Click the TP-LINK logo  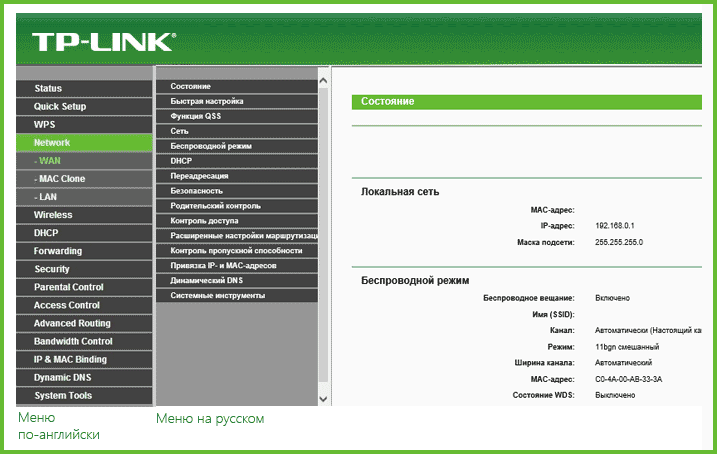coord(103,42)
